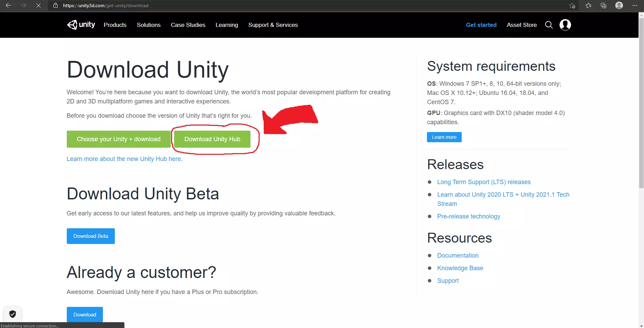Open the Unity site search magnifier
Viewport: 644px width, 328px height.
pyautogui.click(x=549, y=25)
